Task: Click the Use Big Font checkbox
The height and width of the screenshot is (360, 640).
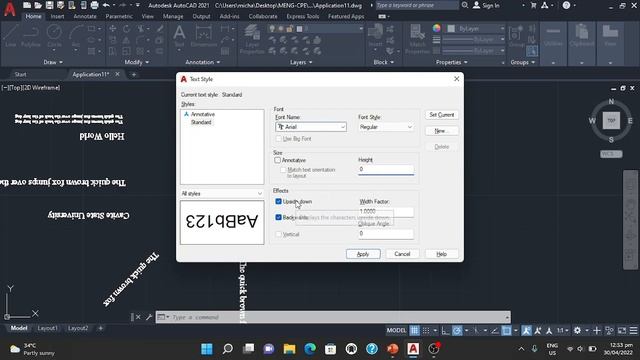Action: point(278,139)
